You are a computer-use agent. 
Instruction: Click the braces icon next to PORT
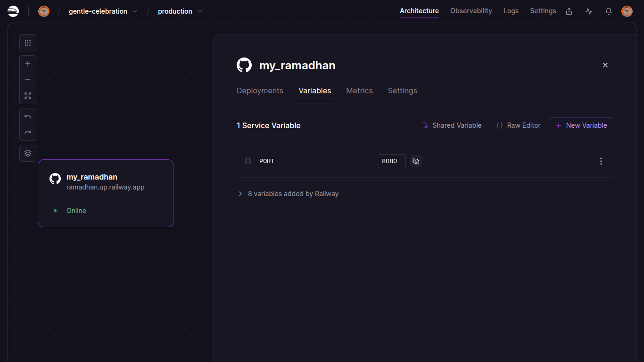[x=248, y=161]
